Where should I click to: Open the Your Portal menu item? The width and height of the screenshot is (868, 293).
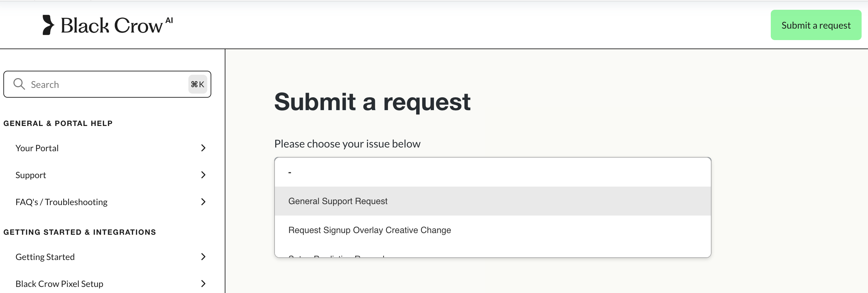[37, 149]
